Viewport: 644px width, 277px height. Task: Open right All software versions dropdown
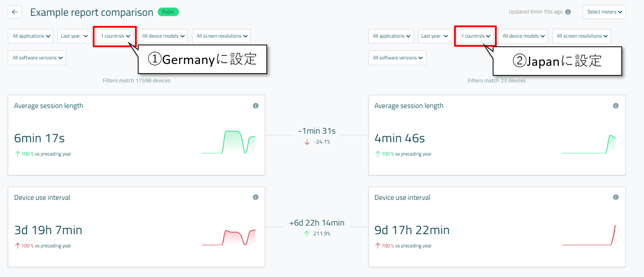(x=397, y=58)
